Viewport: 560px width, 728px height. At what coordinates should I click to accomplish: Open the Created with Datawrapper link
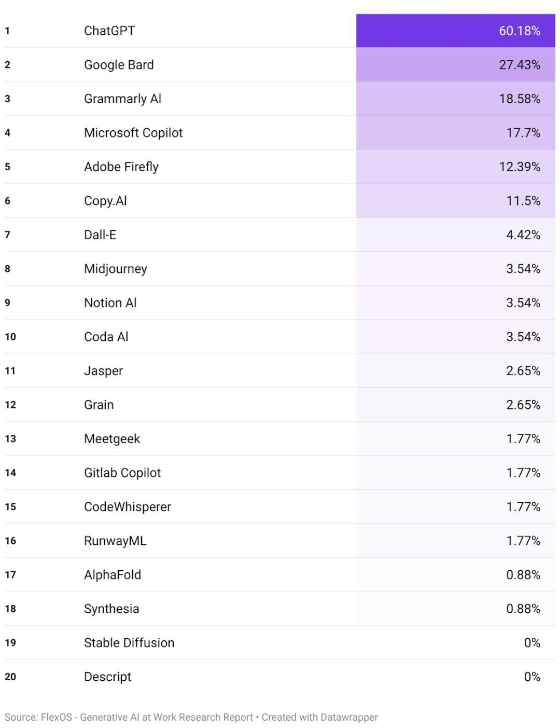point(319,717)
